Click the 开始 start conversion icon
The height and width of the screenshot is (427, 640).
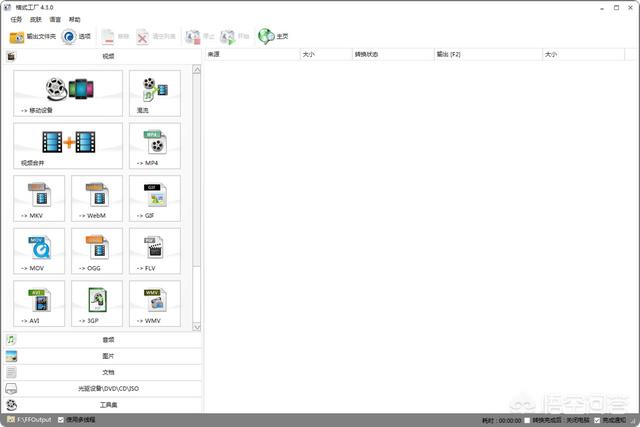click(228, 37)
